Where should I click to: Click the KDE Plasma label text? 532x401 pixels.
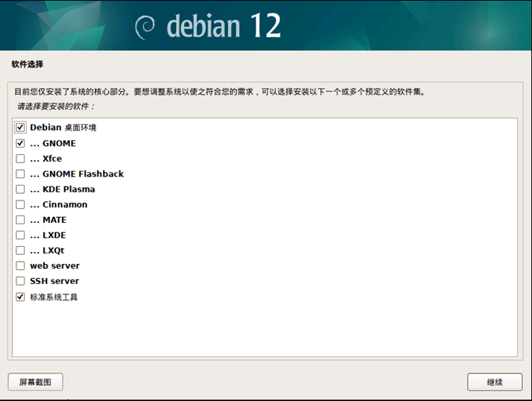(69, 189)
